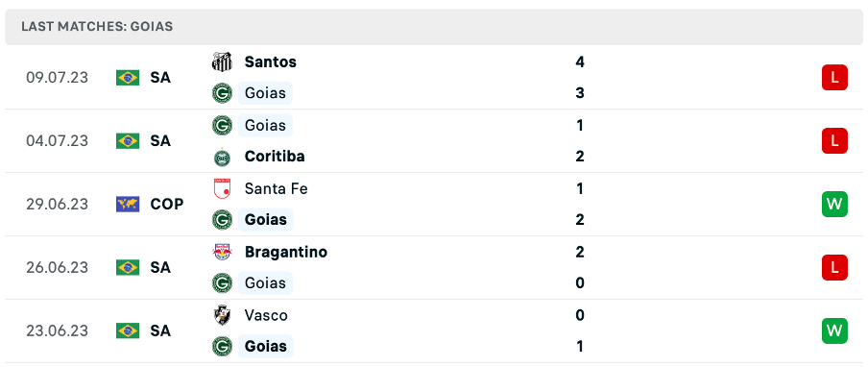Click green W badge for Vasco match
The width and height of the screenshot is (868, 367).
(834, 331)
